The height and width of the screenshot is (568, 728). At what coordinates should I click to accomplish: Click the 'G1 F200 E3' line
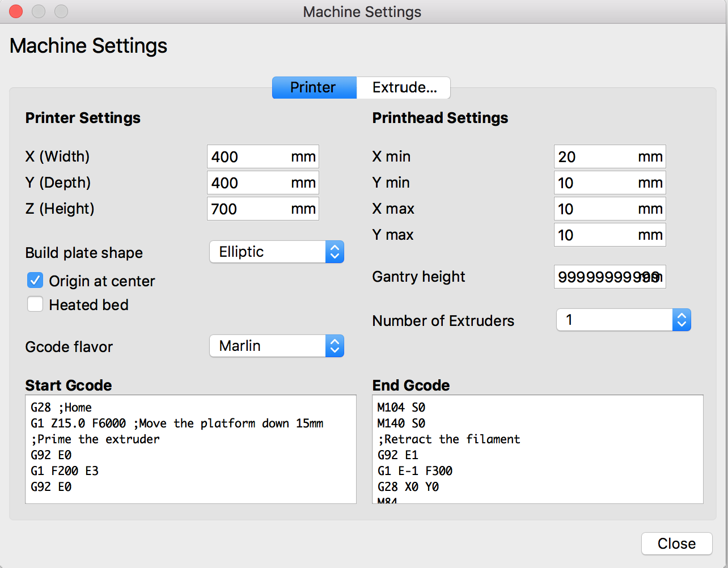point(65,470)
